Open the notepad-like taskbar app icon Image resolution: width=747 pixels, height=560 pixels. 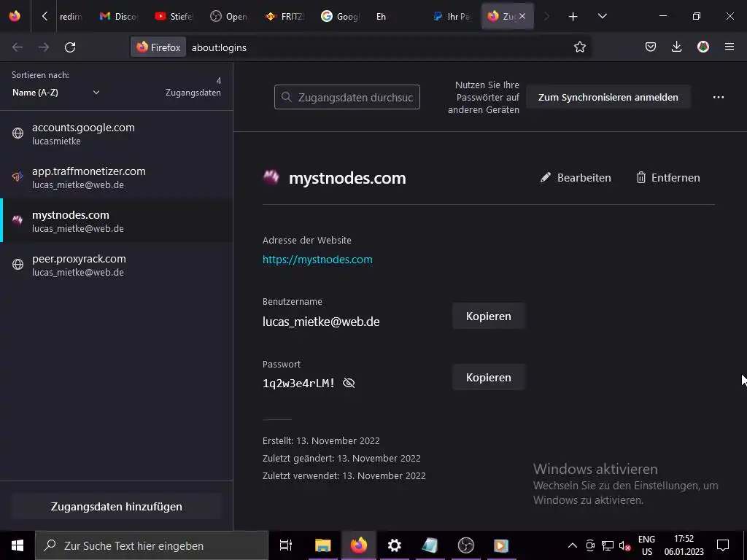[x=430, y=545]
